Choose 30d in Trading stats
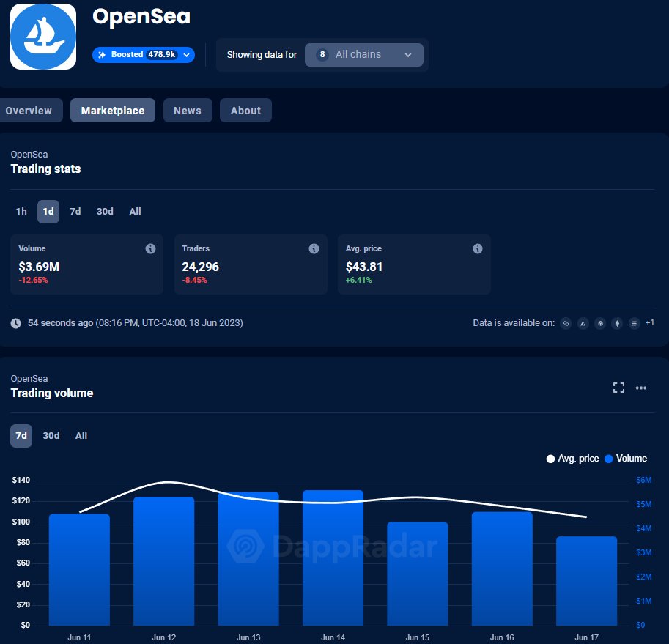669x644 pixels. tap(105, 212)
